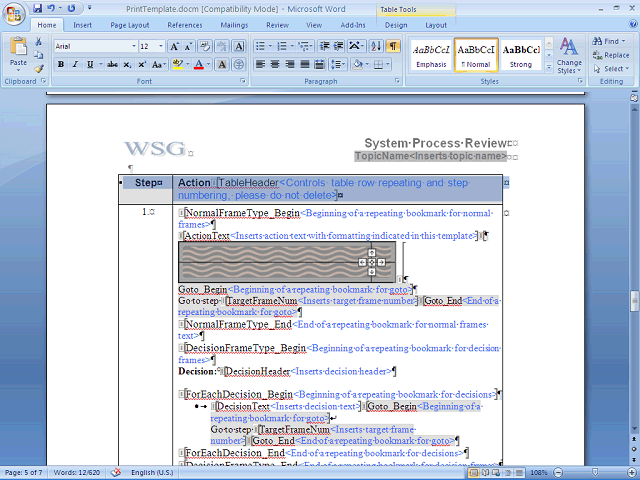The image size is (640, 480).
Task: Increase paragraph indent
Action: click(x=338, y=46)
